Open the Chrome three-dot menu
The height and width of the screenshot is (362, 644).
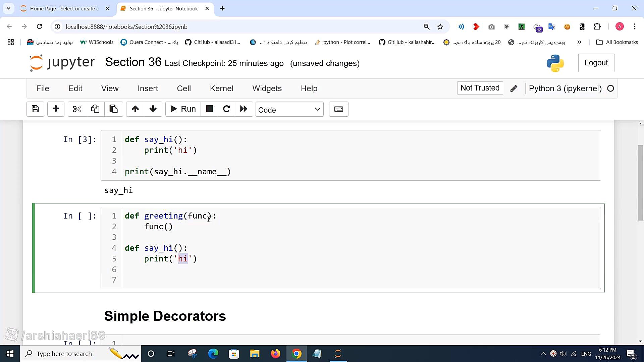[635, 26]
